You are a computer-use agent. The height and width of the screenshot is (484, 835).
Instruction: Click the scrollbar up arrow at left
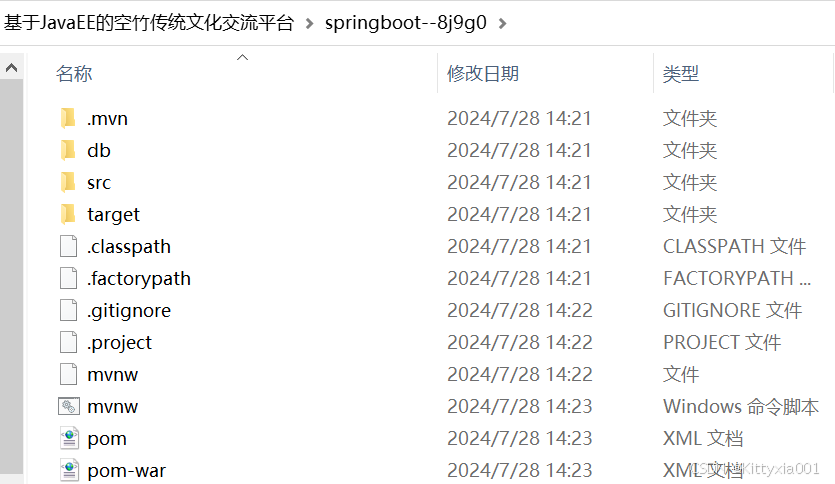(12, 68)
